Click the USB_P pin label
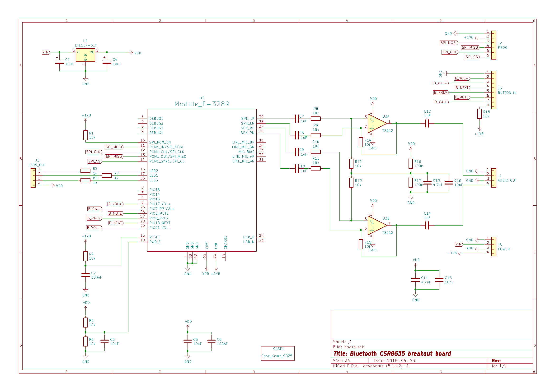 point(249,237)
